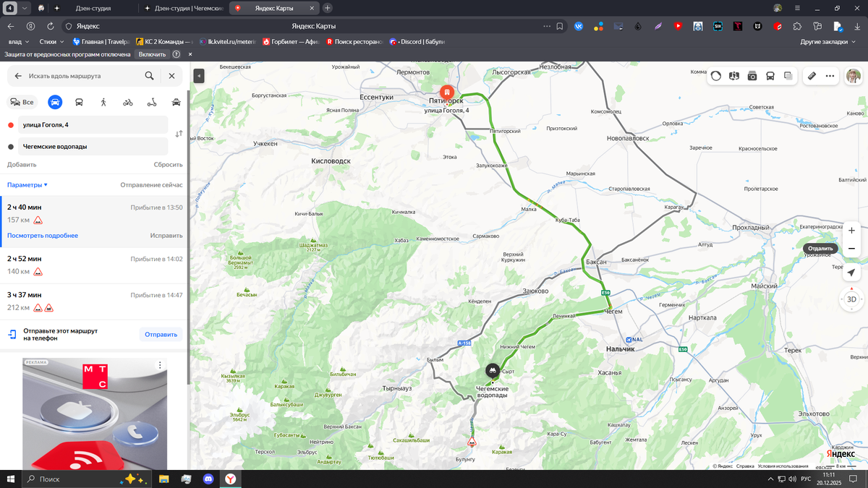Click 'Отправить' to send route to phone

coord(161,335)
